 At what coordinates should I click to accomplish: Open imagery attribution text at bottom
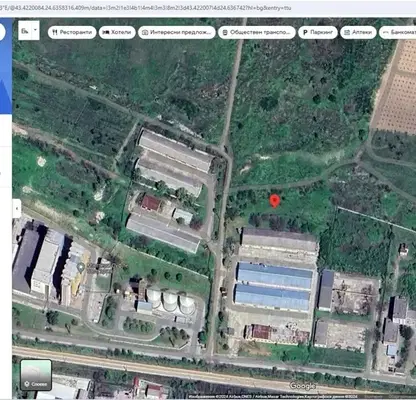273,397
